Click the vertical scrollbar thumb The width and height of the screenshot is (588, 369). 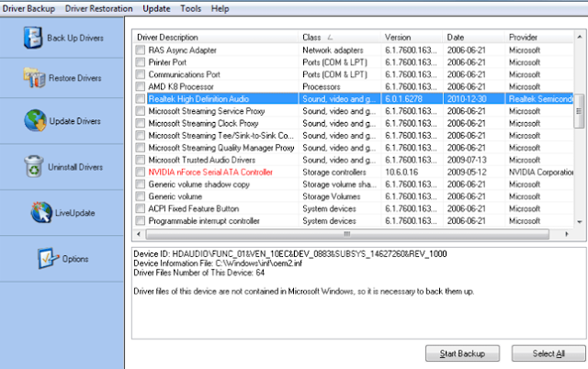(x=580, y=111)
